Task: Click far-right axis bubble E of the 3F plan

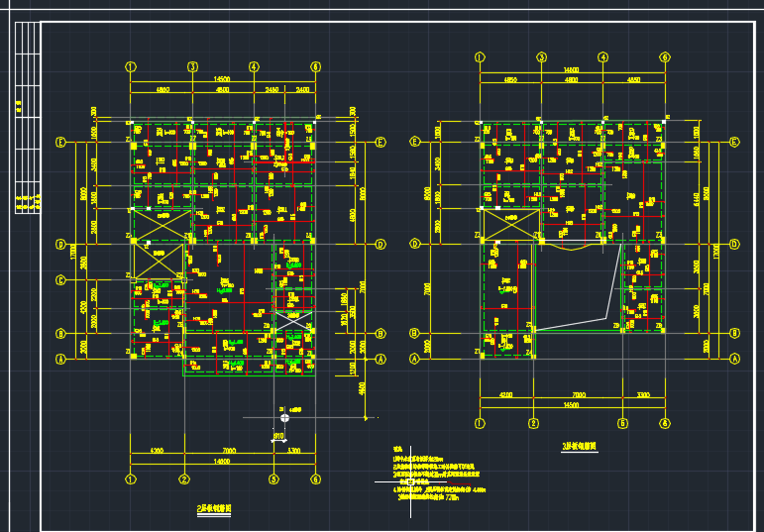Action: coord(734,142)
